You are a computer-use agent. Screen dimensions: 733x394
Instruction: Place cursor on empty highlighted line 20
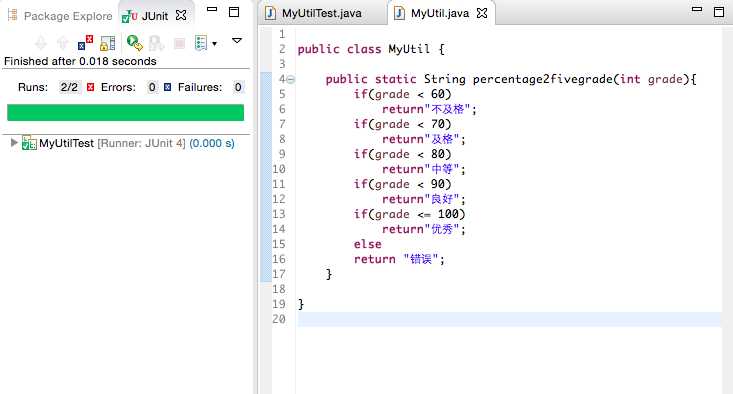point(510,319)
